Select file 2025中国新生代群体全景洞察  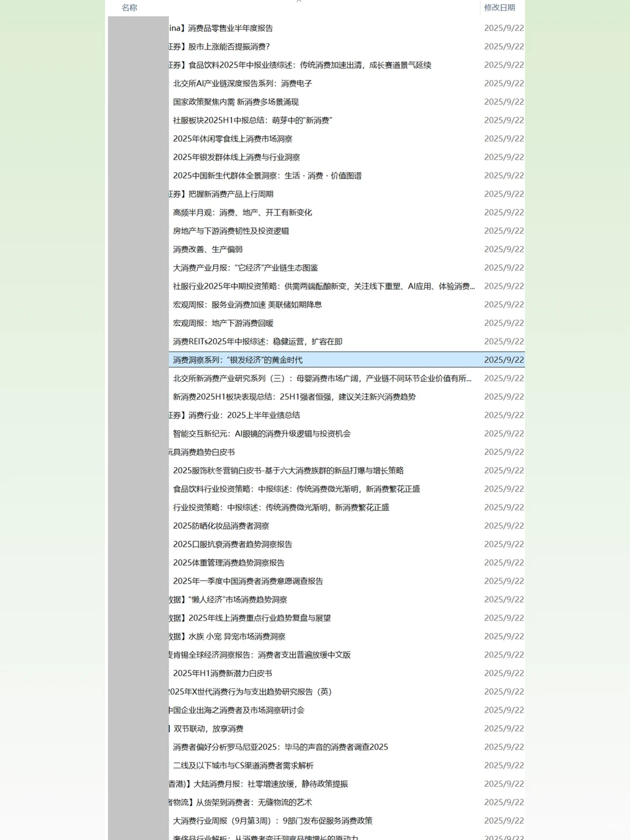[x=267, y=176]
